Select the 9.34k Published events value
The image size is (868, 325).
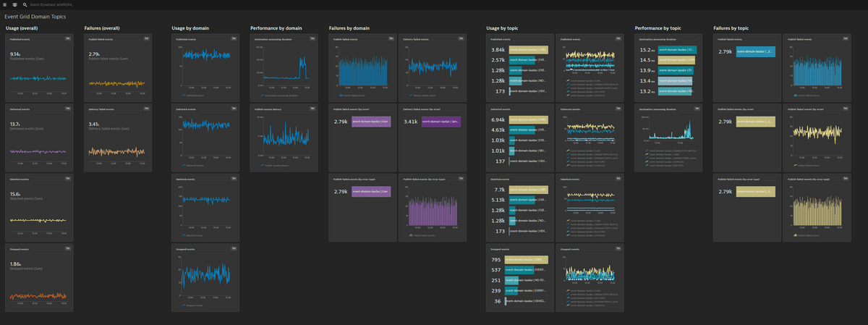(x=14, y=54)
